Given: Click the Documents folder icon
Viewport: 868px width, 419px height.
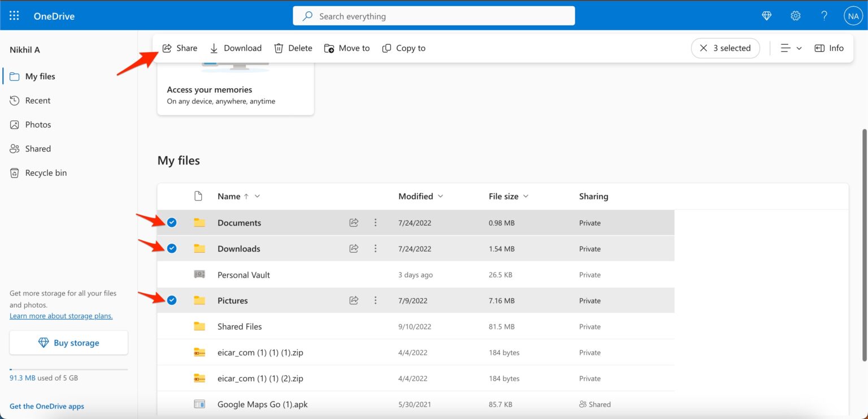Looking at the screenshot, I should [x=199, y=223].
